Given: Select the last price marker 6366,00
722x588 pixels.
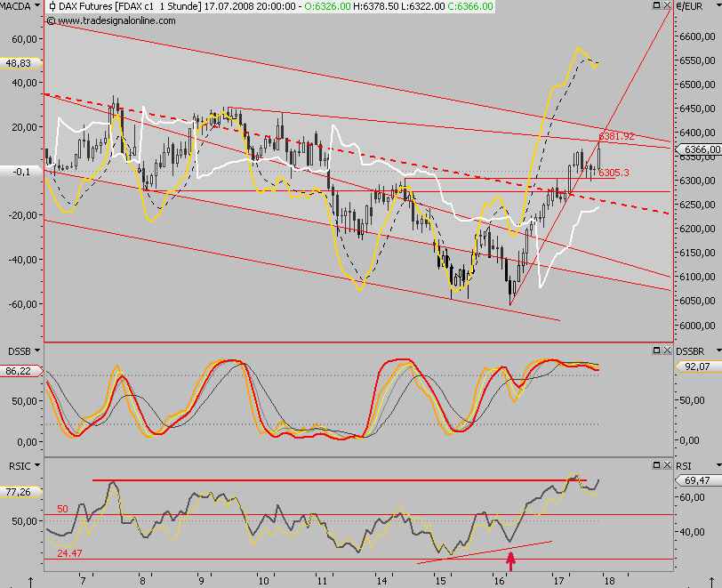Looking at the screenshot, I should [698, 149].
